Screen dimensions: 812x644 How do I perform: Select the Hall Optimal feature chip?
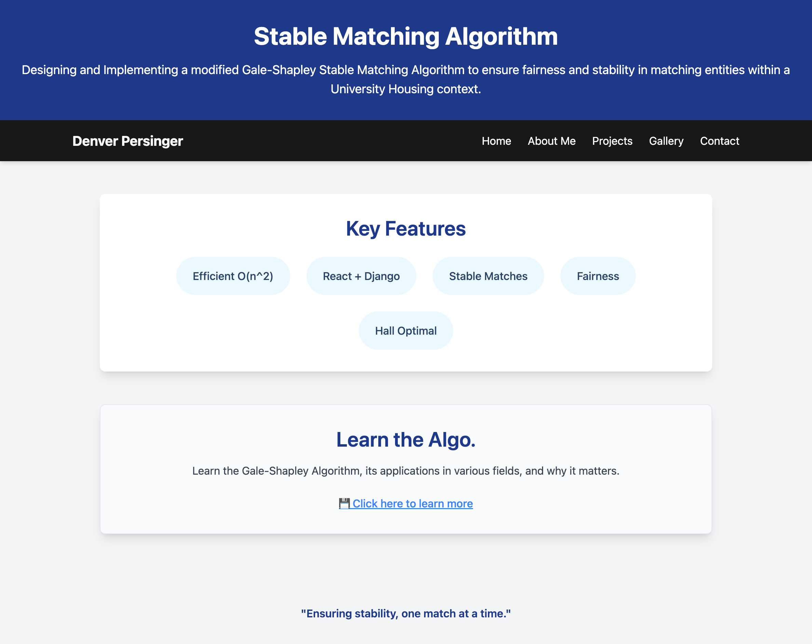(406, 331)
